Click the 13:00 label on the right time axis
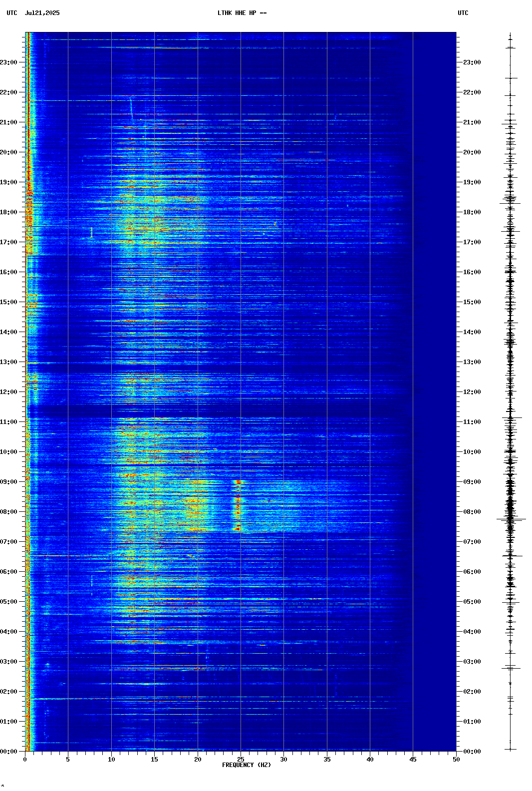This screenshot has width=532, height=791. pos(472,362)
